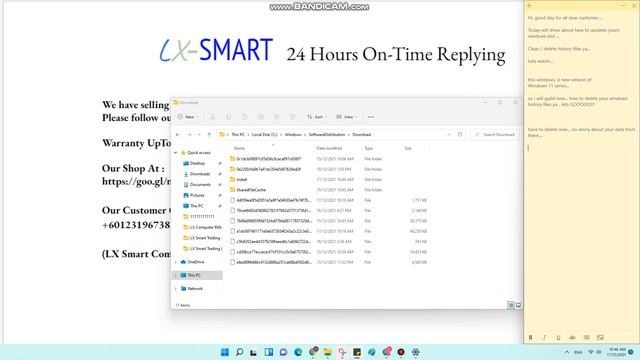Screen dimensions: 640x360
Task: Open taskbar Search
Action: click(x=240, y=352)
